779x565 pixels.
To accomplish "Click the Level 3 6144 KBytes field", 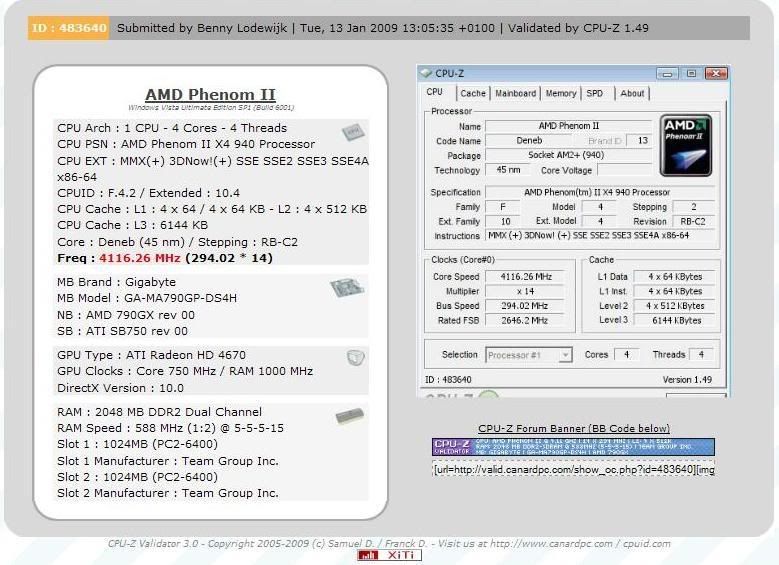I will 675,321.
